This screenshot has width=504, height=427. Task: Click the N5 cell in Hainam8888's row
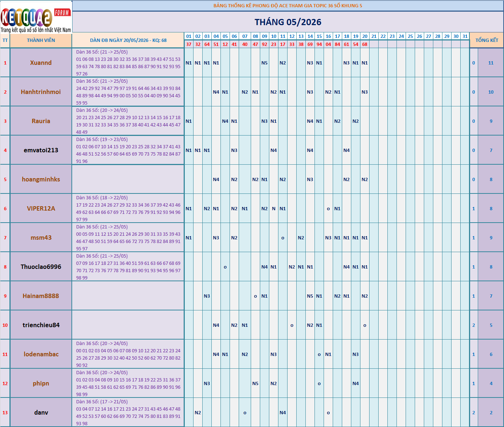coord(310,296)
